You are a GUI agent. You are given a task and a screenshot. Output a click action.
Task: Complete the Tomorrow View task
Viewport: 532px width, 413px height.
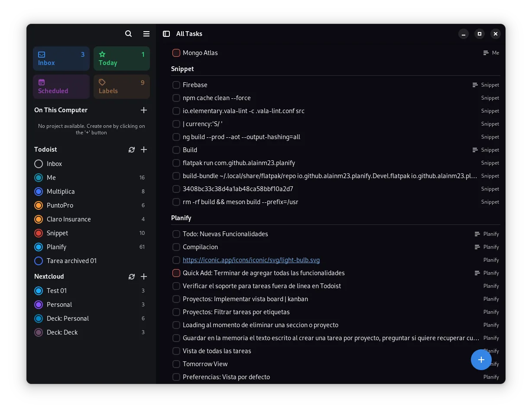tap(176, 364)
